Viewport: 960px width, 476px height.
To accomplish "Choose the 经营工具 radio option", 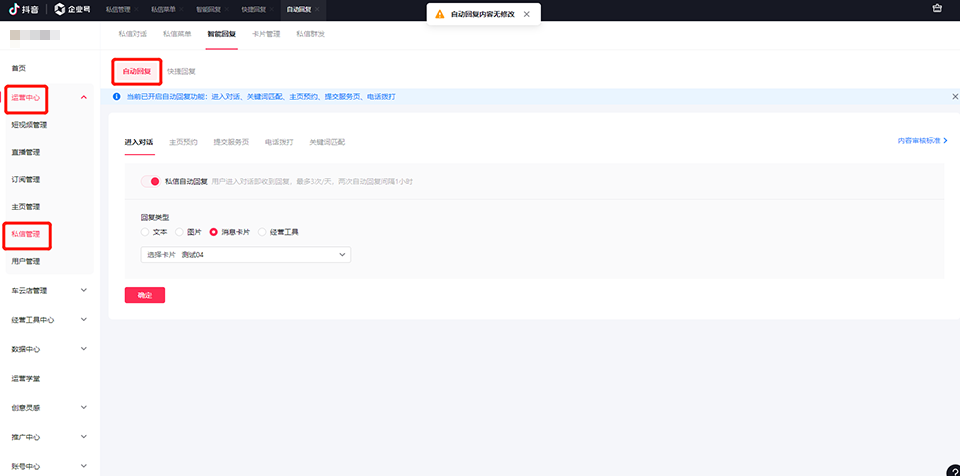I will [x=262, y=232].
